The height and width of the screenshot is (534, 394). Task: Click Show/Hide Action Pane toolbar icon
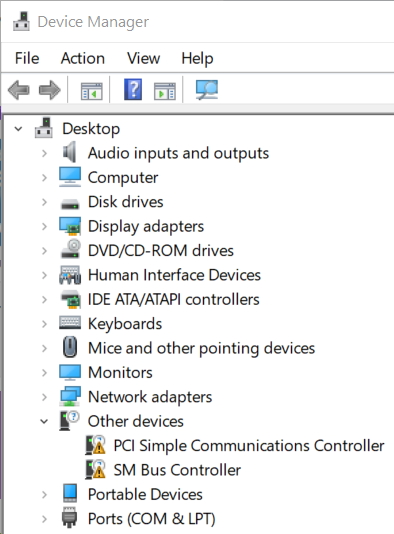coord(165,91)
